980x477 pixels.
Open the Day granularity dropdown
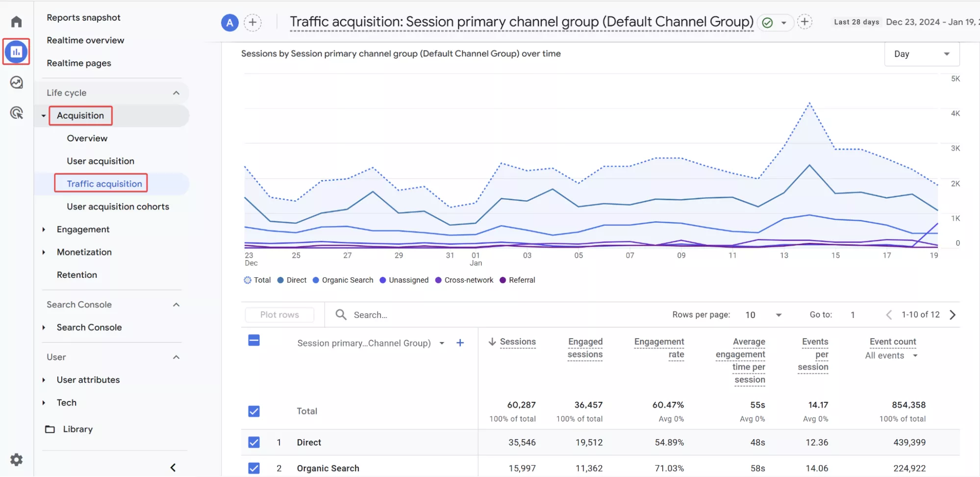coord(922,54)
